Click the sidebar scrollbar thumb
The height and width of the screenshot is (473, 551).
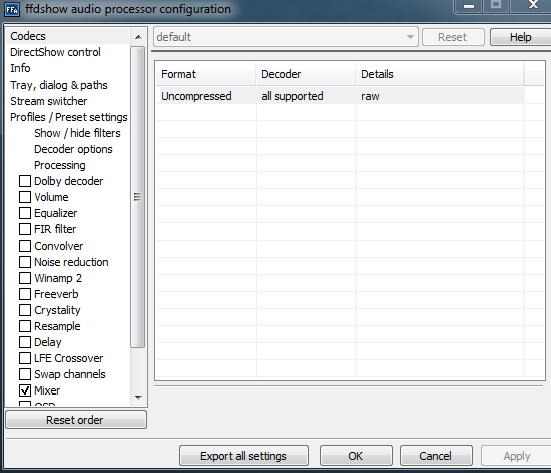138,197
